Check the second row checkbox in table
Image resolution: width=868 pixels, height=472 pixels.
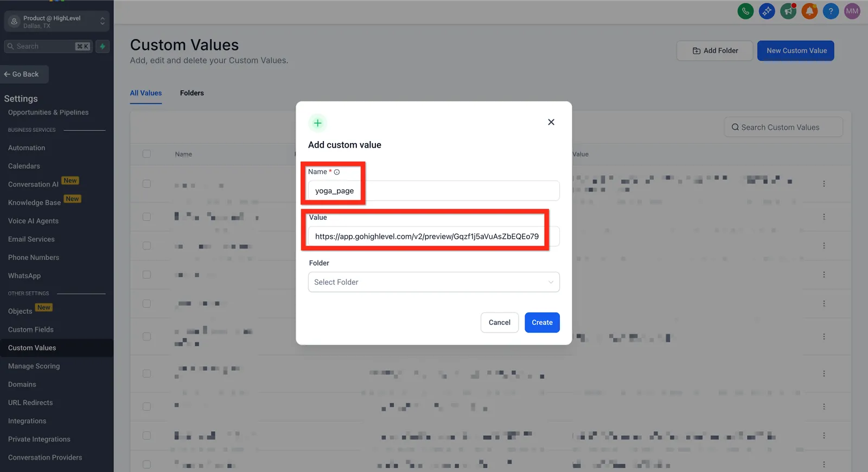(146, 216)
